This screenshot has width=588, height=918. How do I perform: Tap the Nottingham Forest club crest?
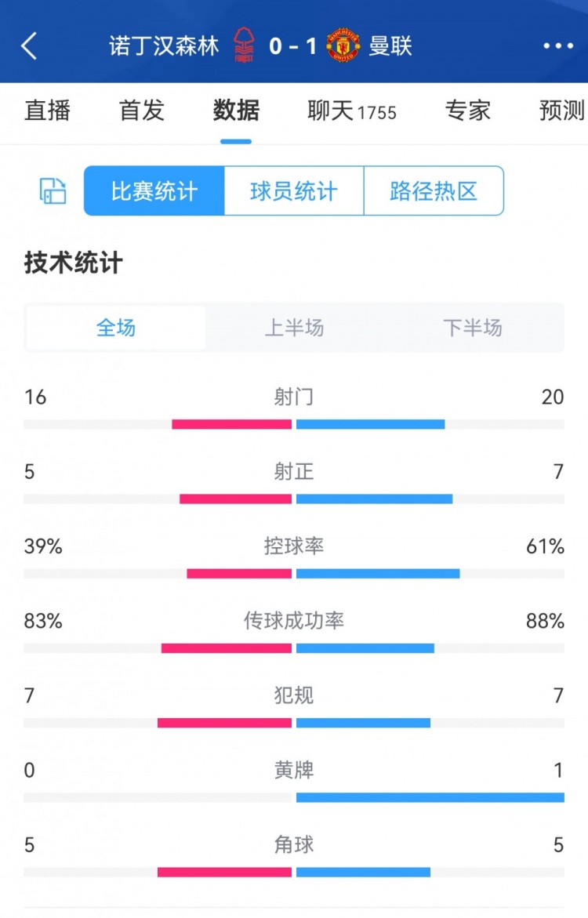click(244, 45)
